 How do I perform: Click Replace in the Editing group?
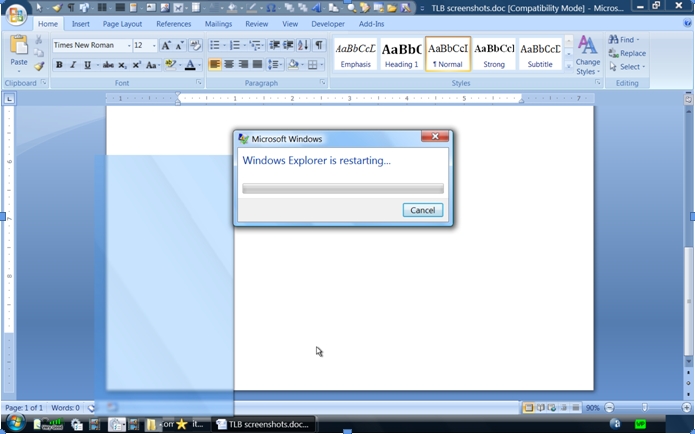[x=627, y=53]
